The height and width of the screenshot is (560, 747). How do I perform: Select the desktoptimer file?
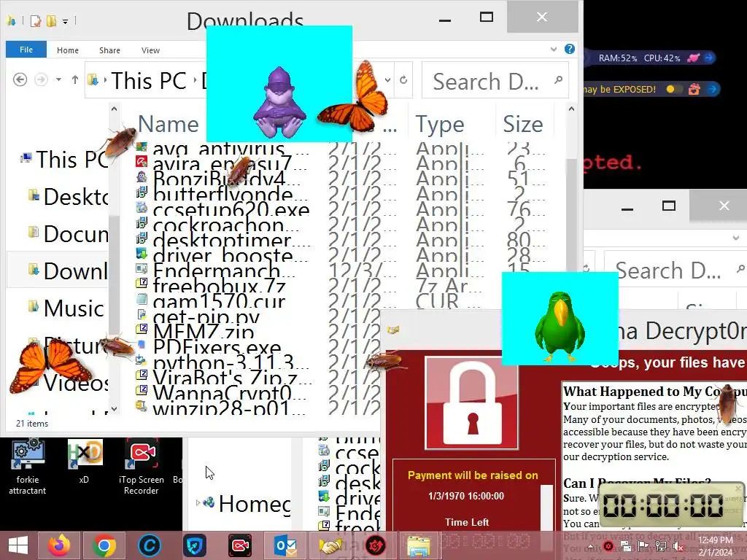(222, 240)
